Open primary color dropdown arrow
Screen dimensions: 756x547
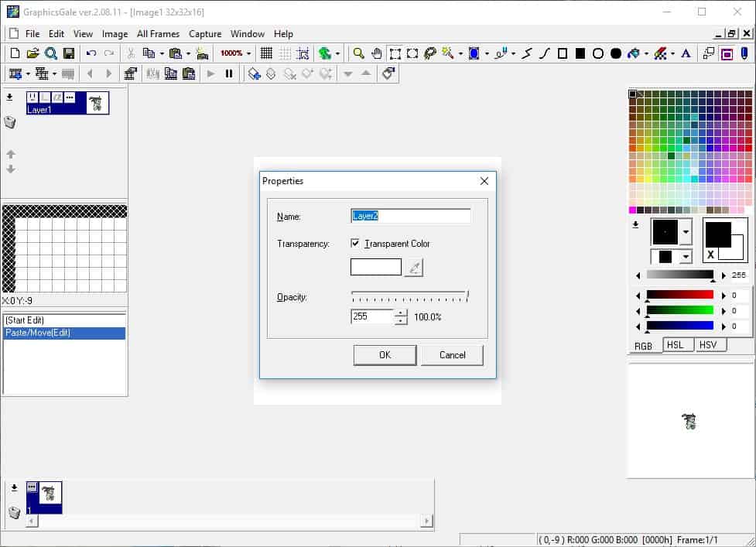[686, 232]
